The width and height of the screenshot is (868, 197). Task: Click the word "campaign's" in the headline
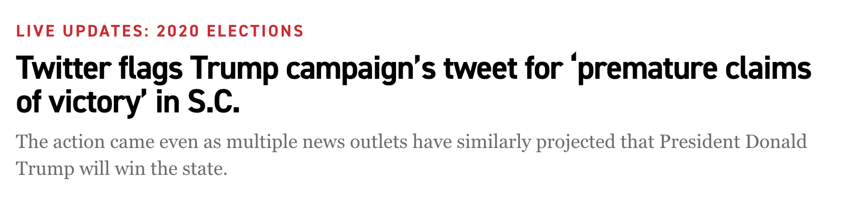pyautogui.click(x=361, y=70)
